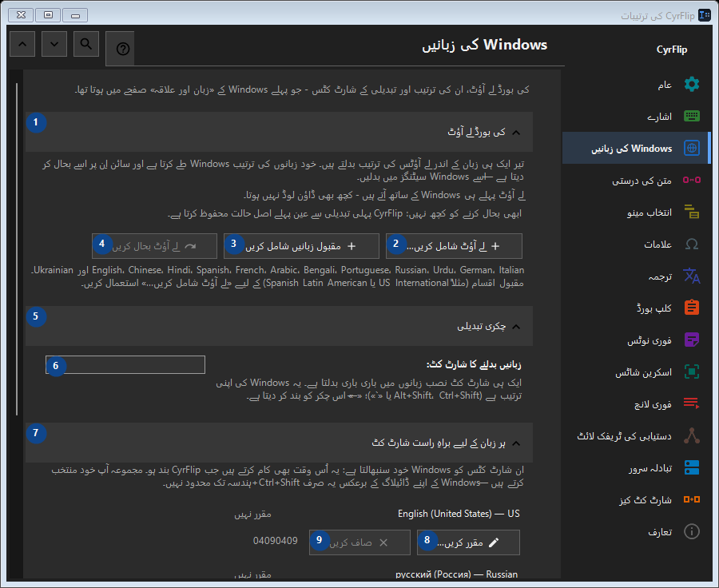Select the Windows languages globe icon
Image resolution: width=719 pixels, height=588 pixels.
pos(692,148)
